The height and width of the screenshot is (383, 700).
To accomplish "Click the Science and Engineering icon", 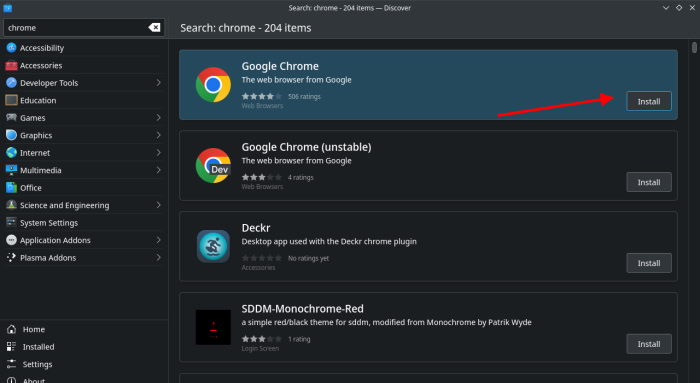I will coord(12,205).
